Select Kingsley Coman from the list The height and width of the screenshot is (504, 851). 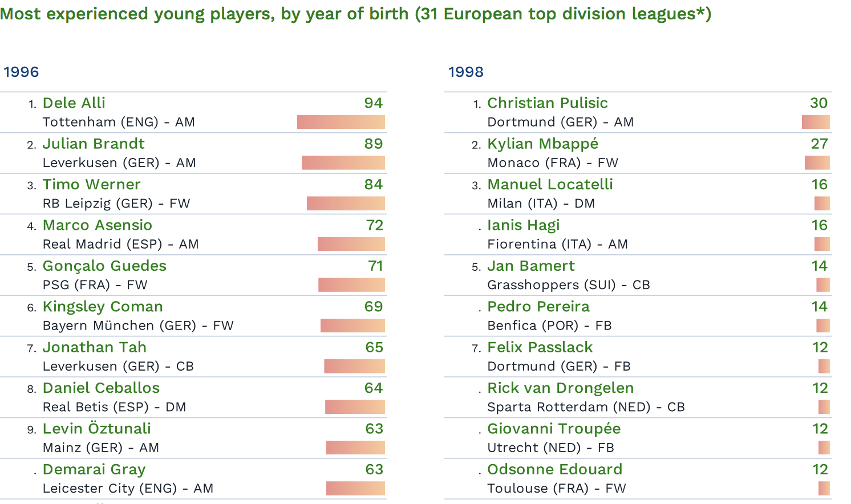coord(103,307)
